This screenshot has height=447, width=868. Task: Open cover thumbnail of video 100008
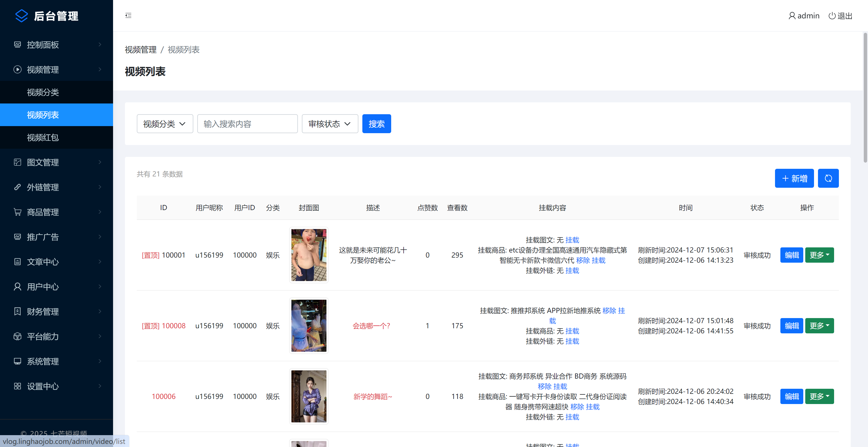tap(309, 326)
